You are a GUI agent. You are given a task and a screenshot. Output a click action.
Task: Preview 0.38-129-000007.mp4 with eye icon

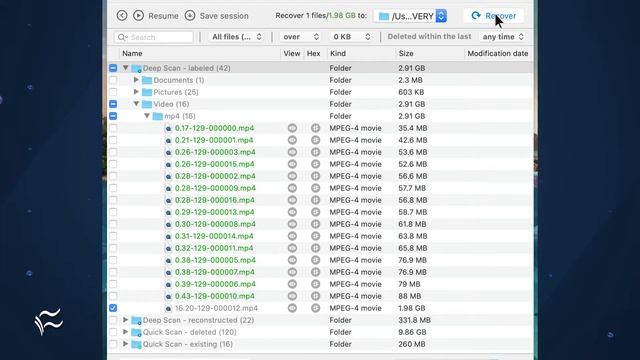point(292,272)
